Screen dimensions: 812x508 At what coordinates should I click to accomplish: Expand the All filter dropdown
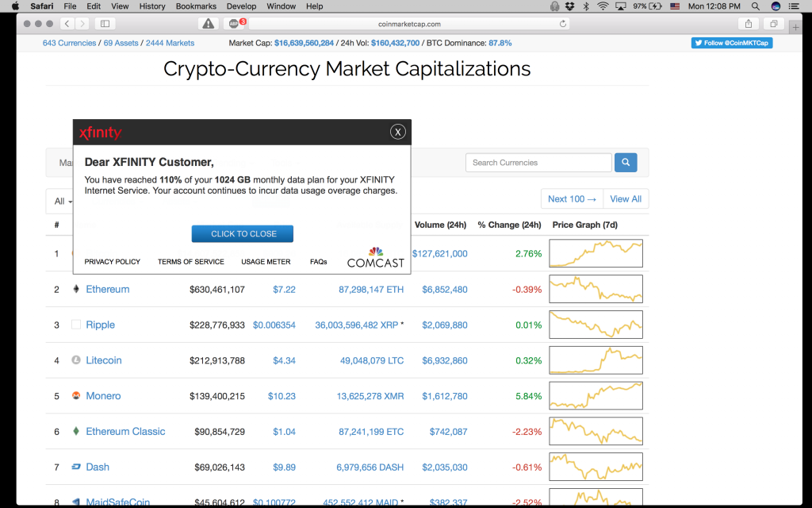click(63, 201)
